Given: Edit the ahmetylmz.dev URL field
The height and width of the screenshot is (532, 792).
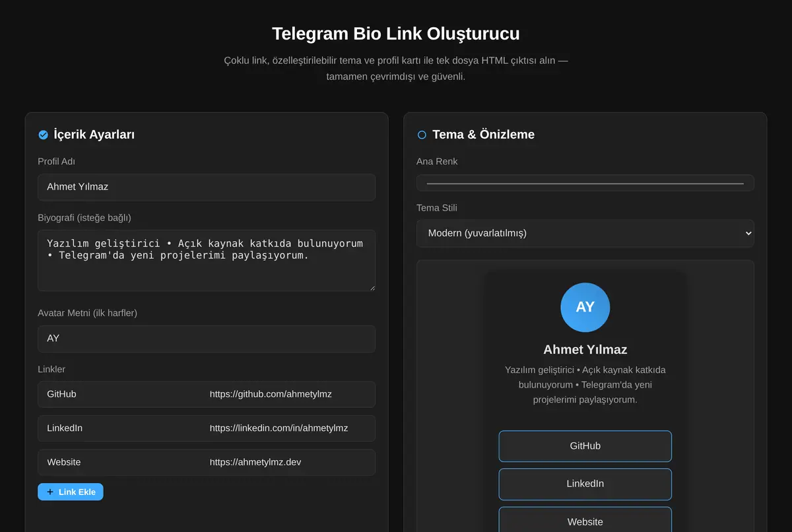Looking at the screenshot, I should (288, 463).
